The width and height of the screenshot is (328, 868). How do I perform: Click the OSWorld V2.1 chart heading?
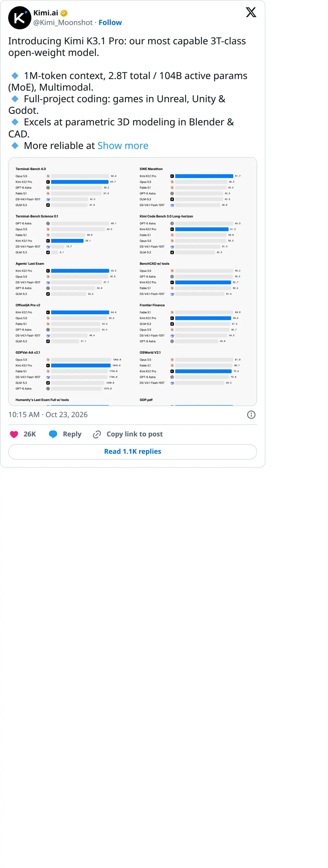point(150,353)
